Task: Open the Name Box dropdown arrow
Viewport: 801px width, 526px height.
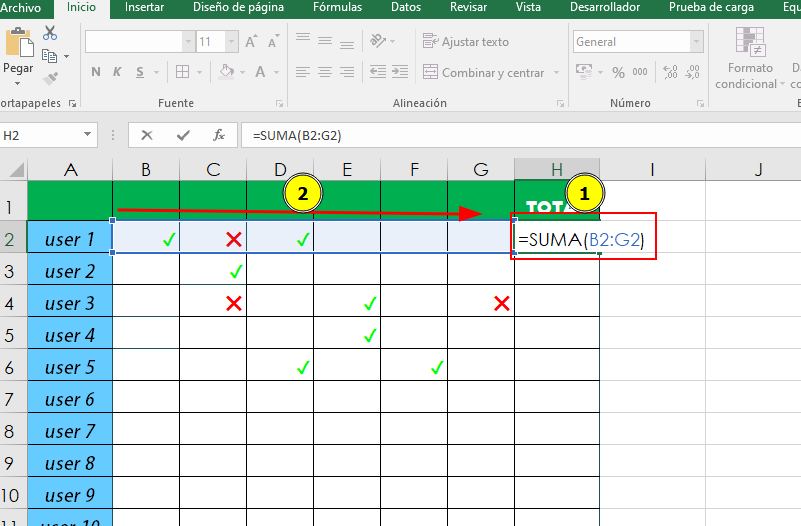Action: pyautogui.click(x=89, y=135)
